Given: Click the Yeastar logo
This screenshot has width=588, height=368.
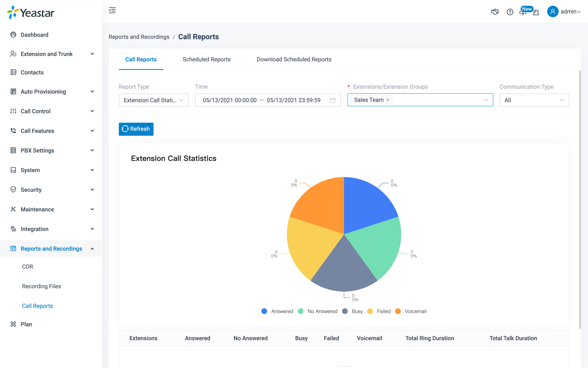Looking at the screenshot, I should [31, 12].
